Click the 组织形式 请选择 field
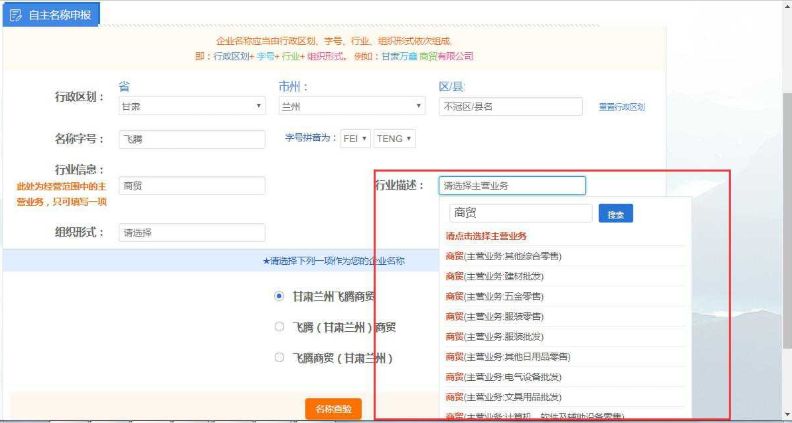Image resolution: width=792 pixels, height=423 pixels. 192,232
